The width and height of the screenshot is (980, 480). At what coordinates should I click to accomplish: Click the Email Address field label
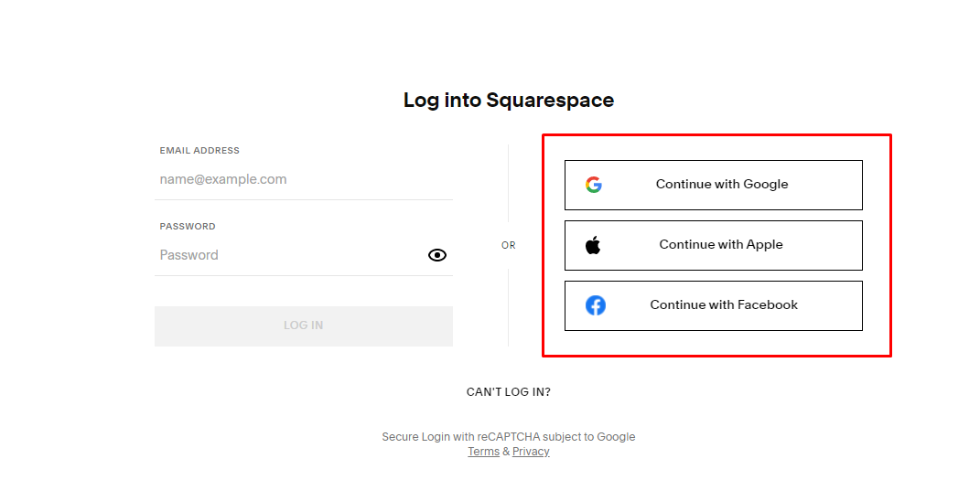[x=199, y=151]
